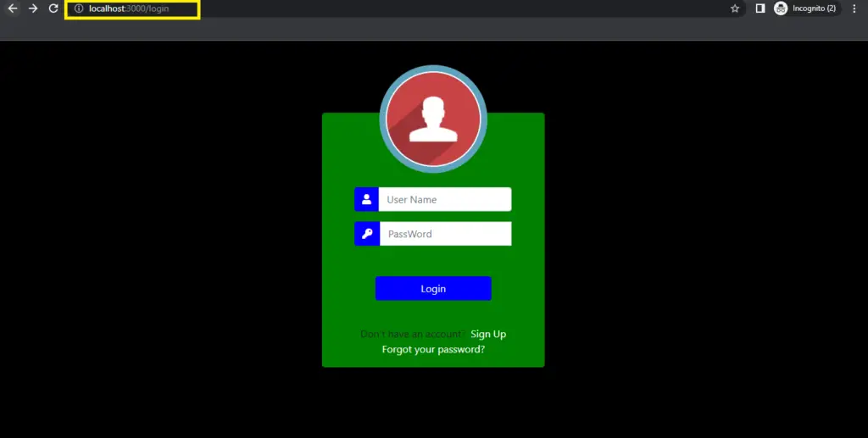Viewport: 868px width, 438px height.
Task: Click the blue ring around the avatar
Action: (x=383, y=119)
